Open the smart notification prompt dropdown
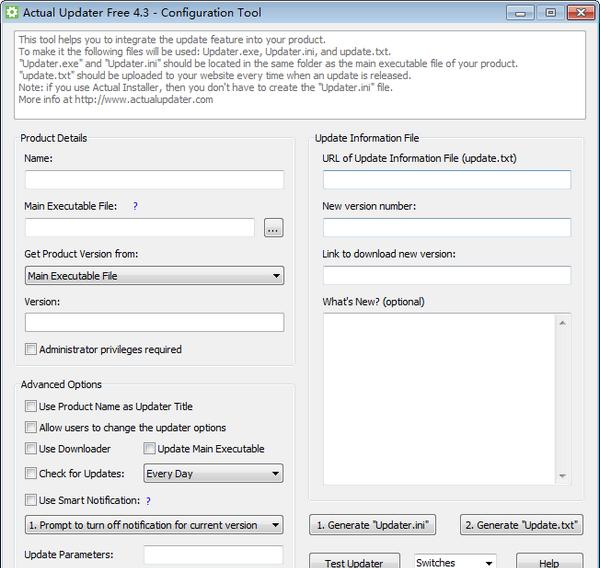 pos(154,525)
